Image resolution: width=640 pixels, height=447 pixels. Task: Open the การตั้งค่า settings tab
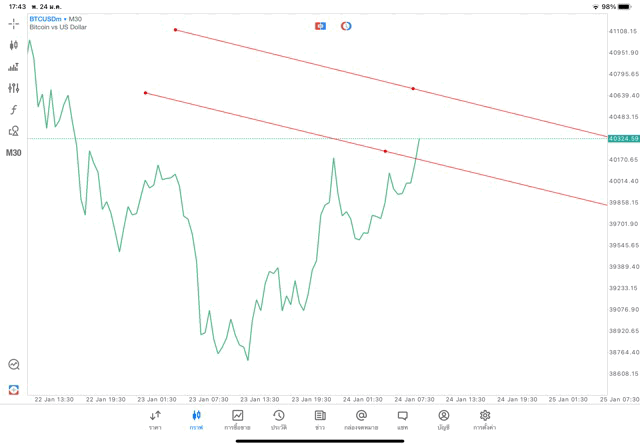(x=485, y=420)
